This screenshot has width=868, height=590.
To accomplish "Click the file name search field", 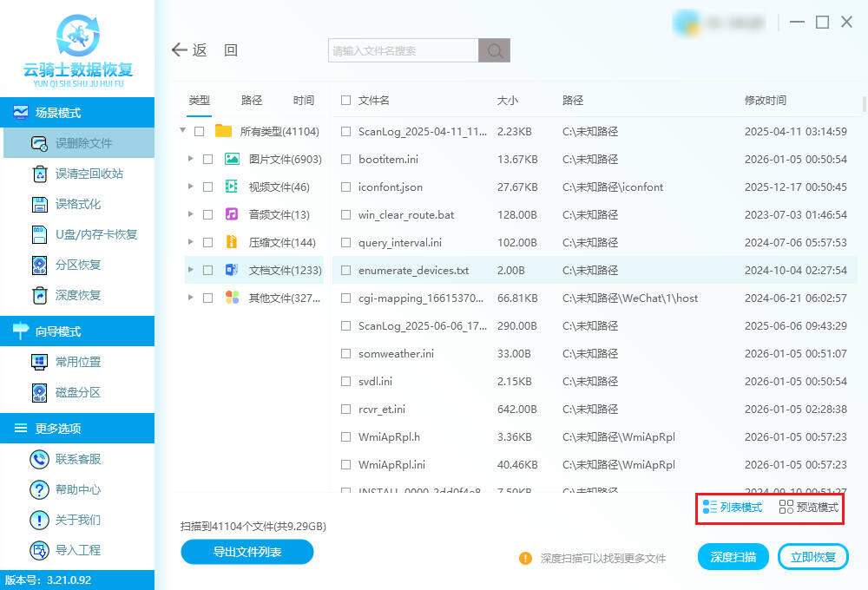I will 403,50.
